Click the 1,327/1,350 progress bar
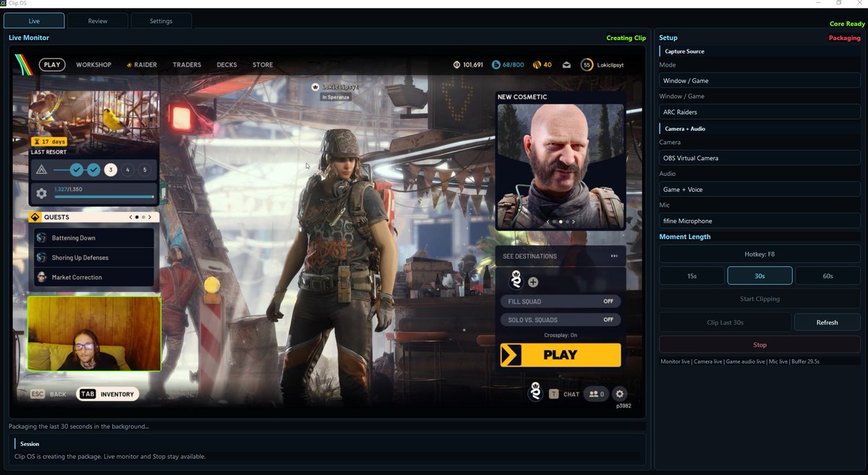Viewport: 868px width, 475px height. pyautogui.click(x=104, y=196)
